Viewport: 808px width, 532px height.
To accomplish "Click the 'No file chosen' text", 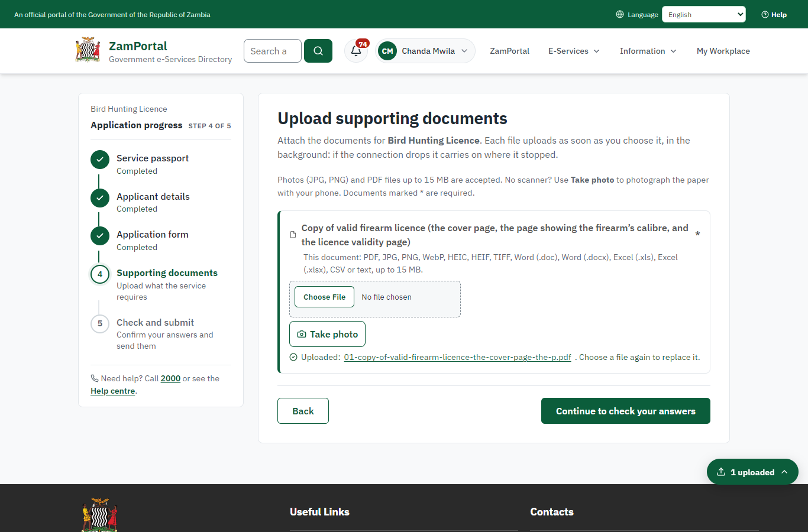I will click(x=386, y=297).
